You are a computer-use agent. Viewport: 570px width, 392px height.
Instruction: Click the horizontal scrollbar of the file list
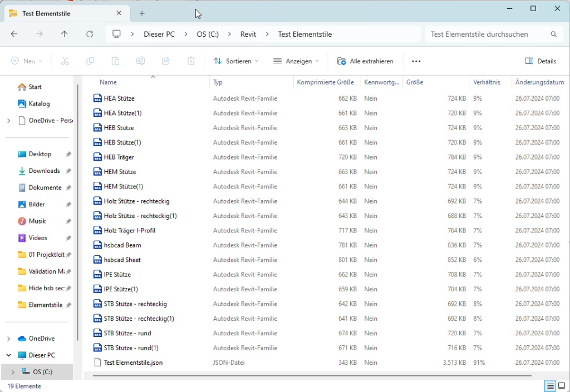click(x=312, y=376)
